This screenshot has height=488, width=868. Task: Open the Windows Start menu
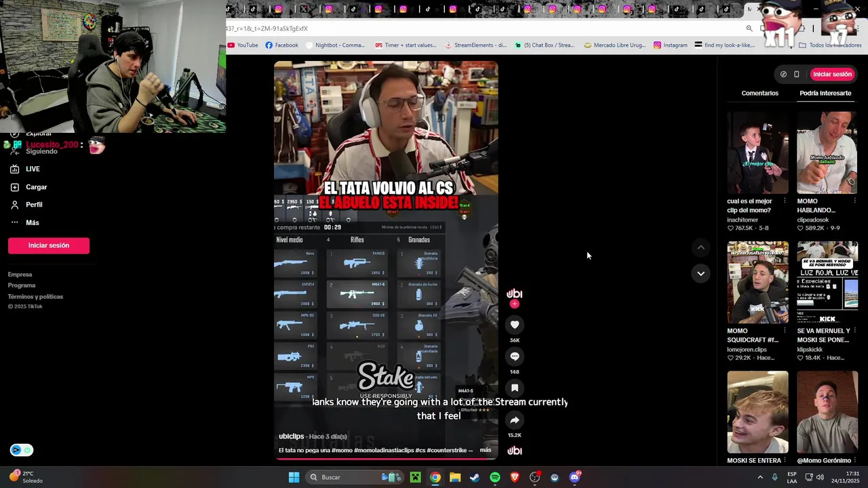[294, 477]
